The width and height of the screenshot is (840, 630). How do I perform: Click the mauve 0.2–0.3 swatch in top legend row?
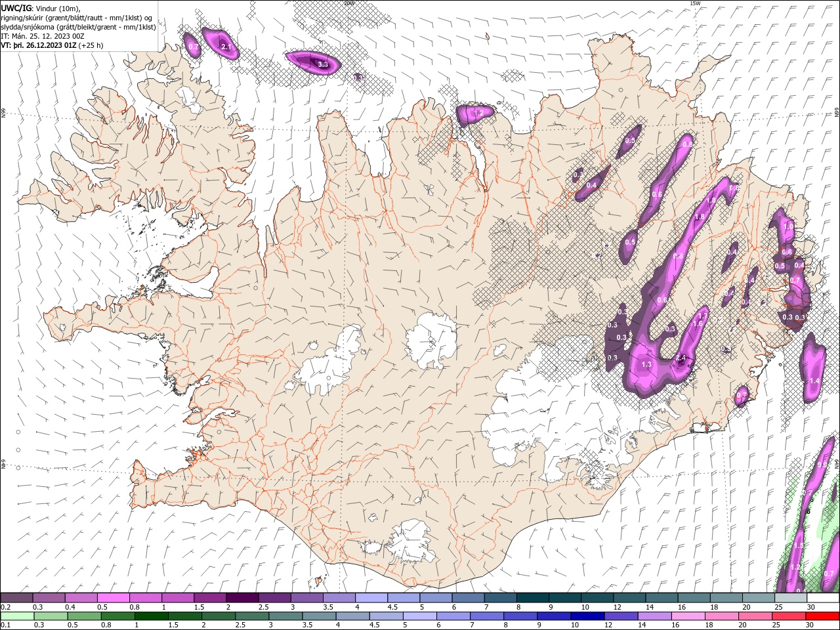point(17,598)
